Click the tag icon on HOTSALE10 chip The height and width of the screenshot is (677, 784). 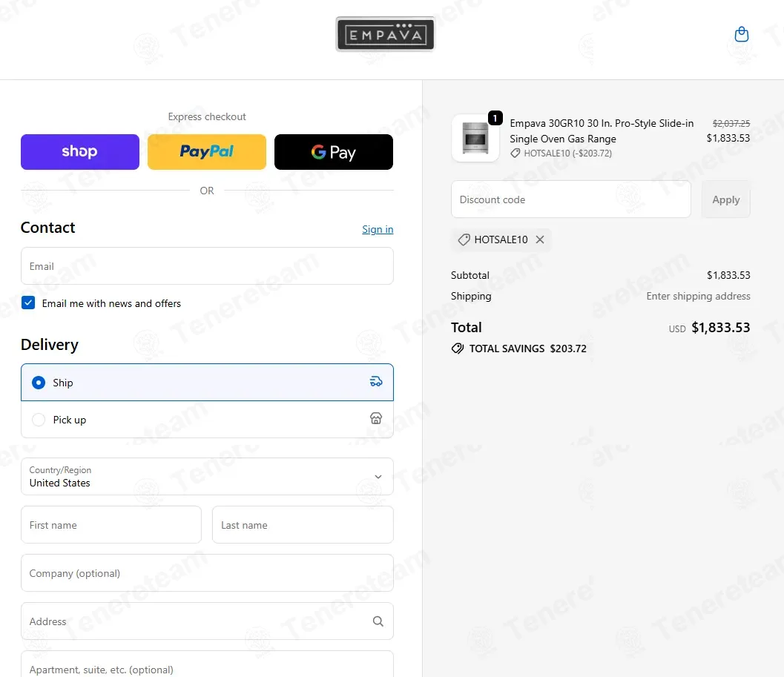tap(464, 240)
